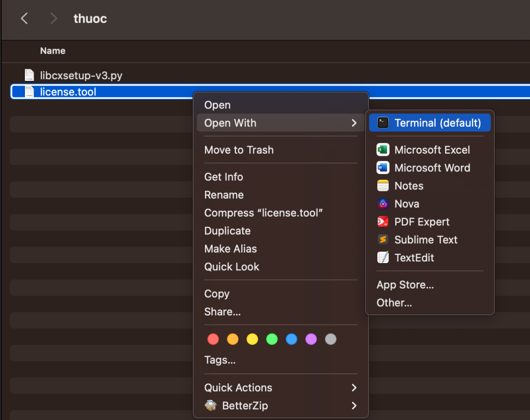Apply the green color tag
The image size is (530, 420).
click(272, 339)
